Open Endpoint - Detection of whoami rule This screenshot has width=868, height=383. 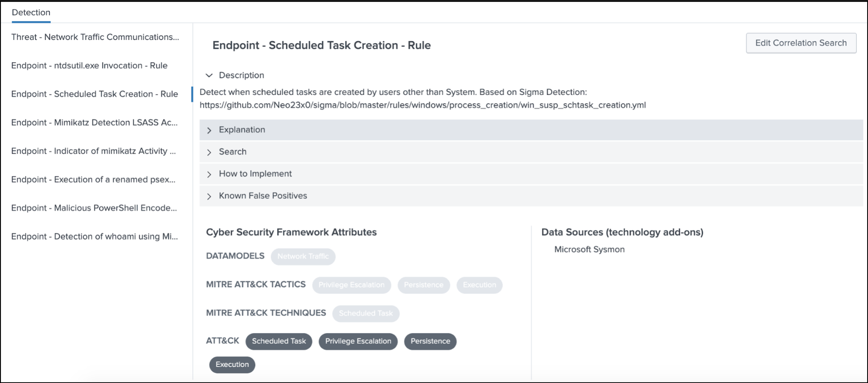coord(94,237)
